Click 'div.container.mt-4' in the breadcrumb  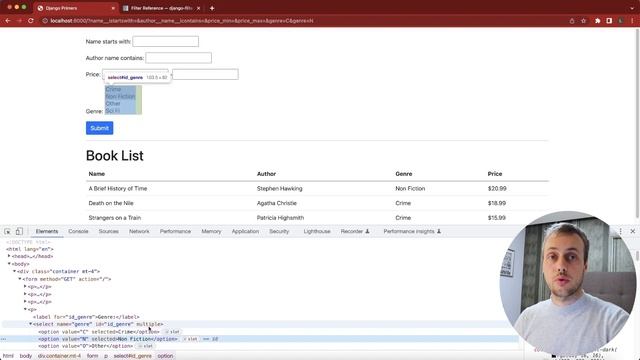tap(60, 356)
